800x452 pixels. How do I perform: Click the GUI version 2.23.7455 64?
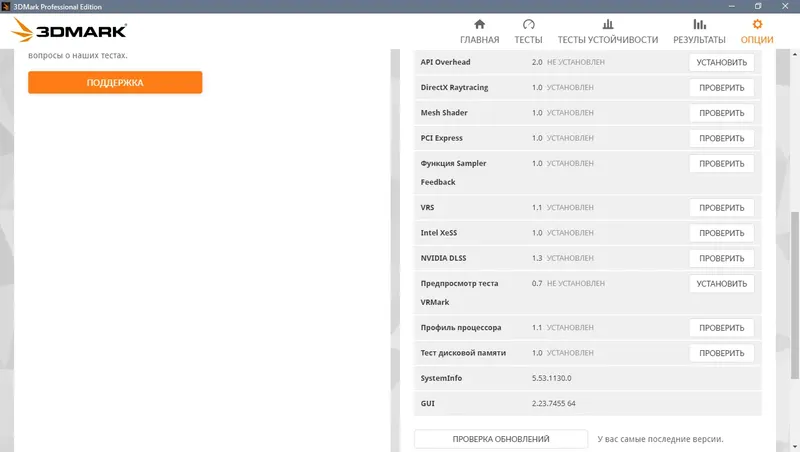coord(554,404)
